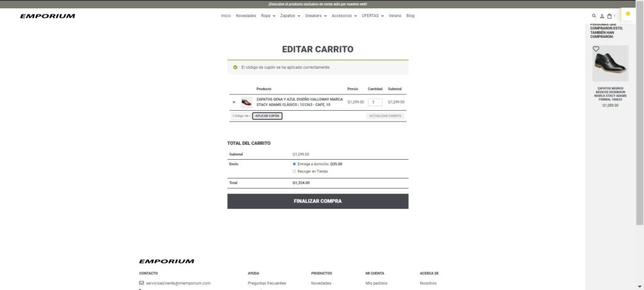The width and height of the screenshot is (644, 290).
Task: Open Preguntas frecuentes footer link
Action: click(267, 283)
